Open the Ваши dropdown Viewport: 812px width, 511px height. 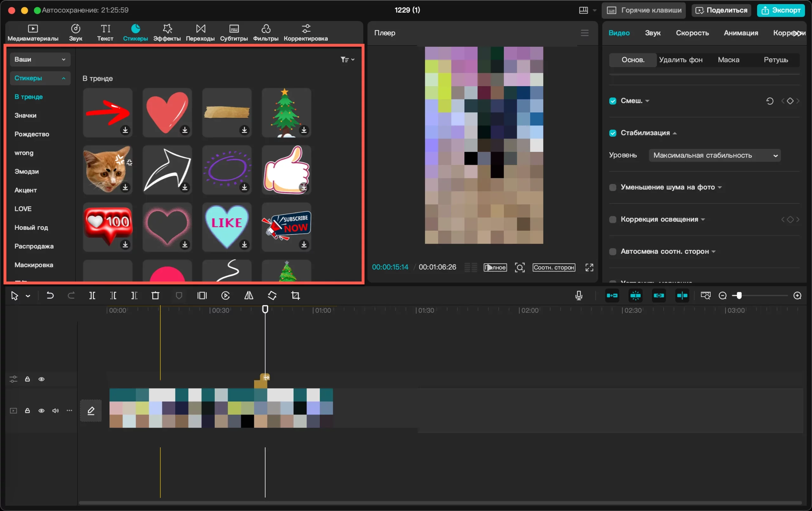coord(40,59)
